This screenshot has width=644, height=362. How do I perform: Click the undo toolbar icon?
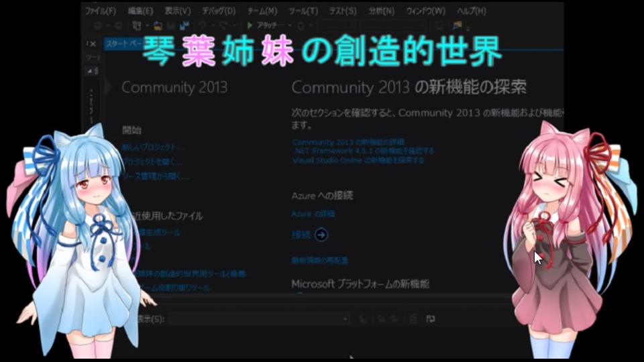[x=202, y=26]
